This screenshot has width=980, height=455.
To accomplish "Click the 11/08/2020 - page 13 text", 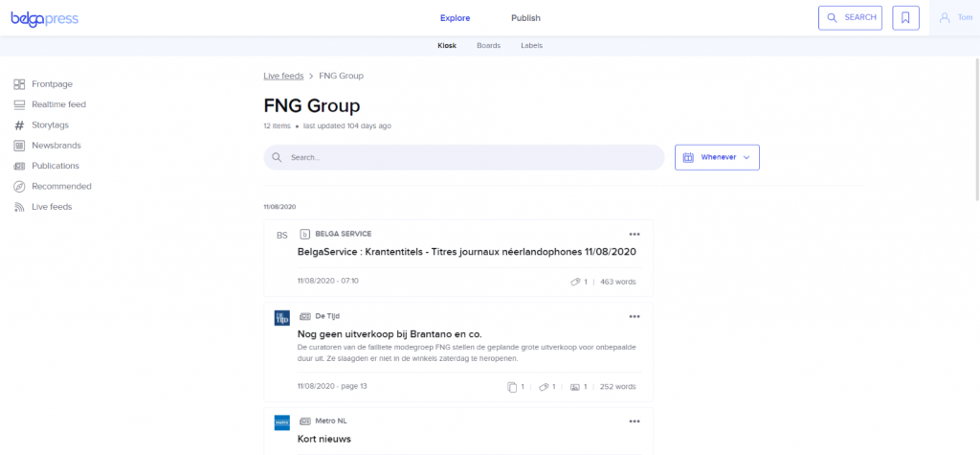I will (x=332, y=385).
